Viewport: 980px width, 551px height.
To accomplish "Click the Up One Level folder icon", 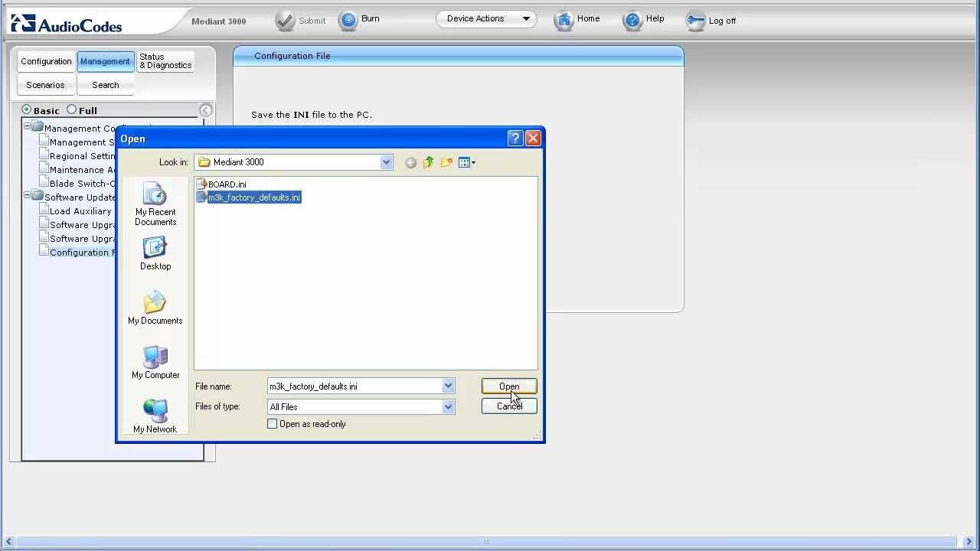I will point(428,162).
